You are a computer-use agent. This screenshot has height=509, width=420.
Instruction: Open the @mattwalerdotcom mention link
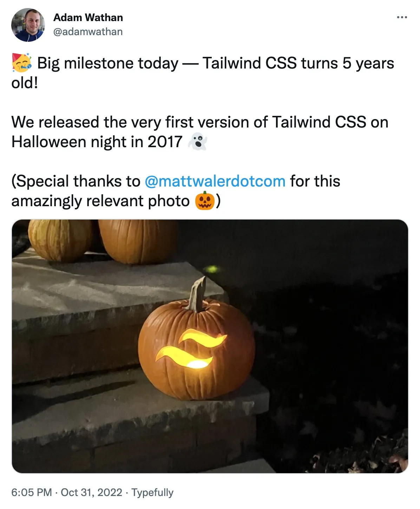(215, 181)
